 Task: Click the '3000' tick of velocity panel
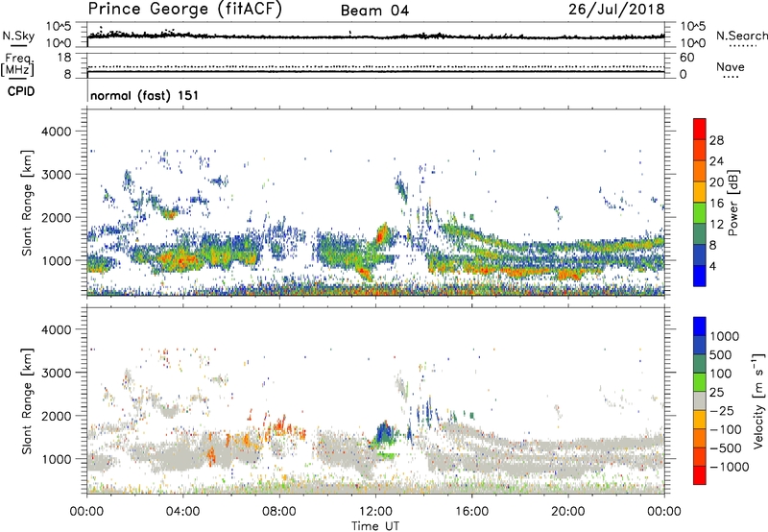57,373
